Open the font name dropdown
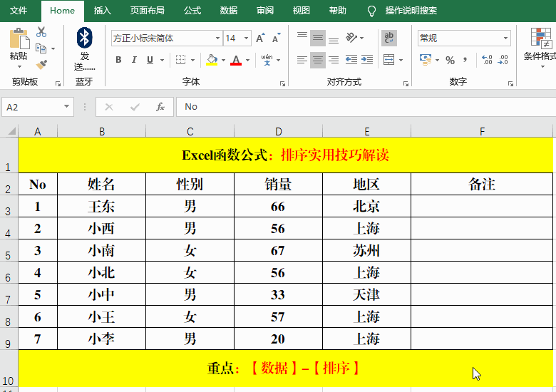This screenshot has height=392, width=556. [x=217, y=38]
